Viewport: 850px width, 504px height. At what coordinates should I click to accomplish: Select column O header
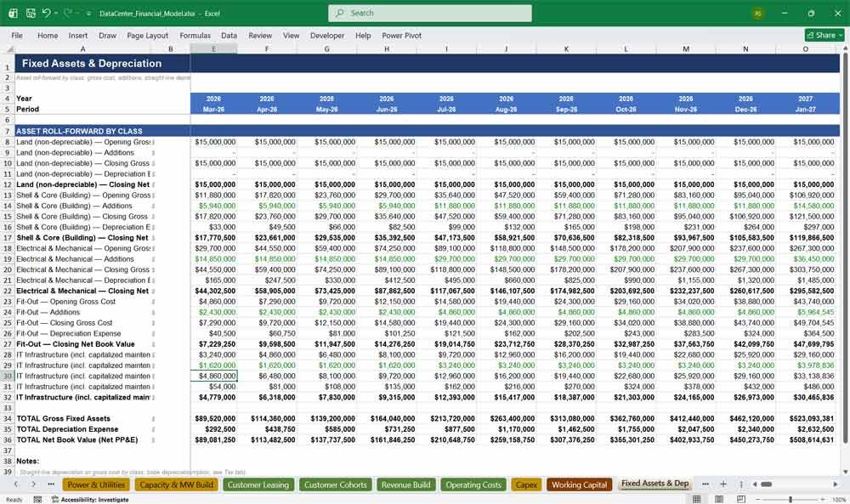tap(806, 48)
